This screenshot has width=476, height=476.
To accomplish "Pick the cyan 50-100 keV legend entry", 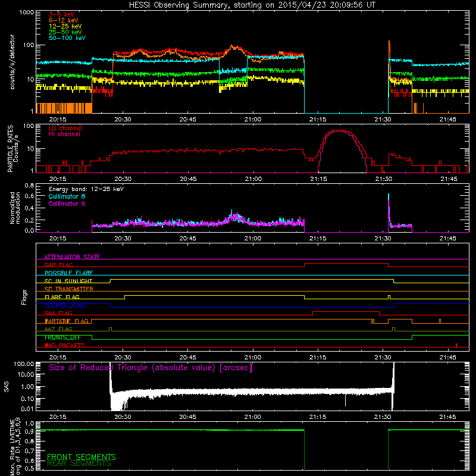I will pos(67,38).
